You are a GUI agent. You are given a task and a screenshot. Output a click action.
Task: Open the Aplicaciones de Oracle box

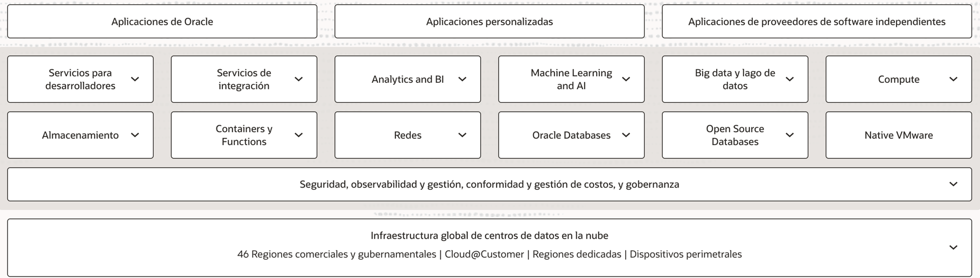pyautogui.click(x=162, y=22)
